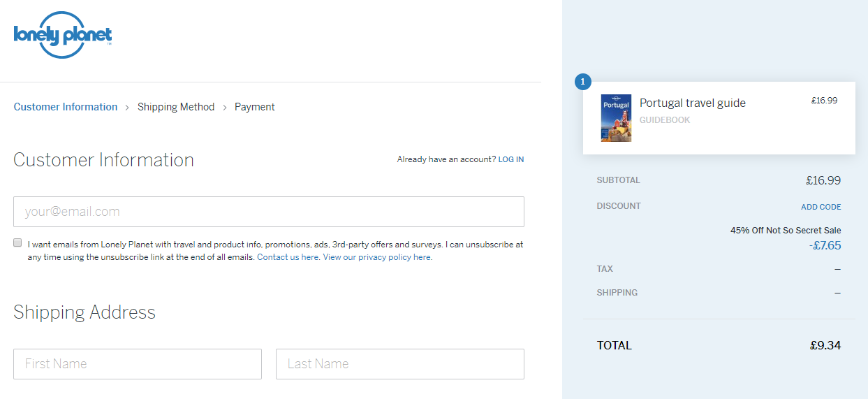Click the blue item quantity badge
The height and width of the screenshot is (399, 868).
click(582, 82)
